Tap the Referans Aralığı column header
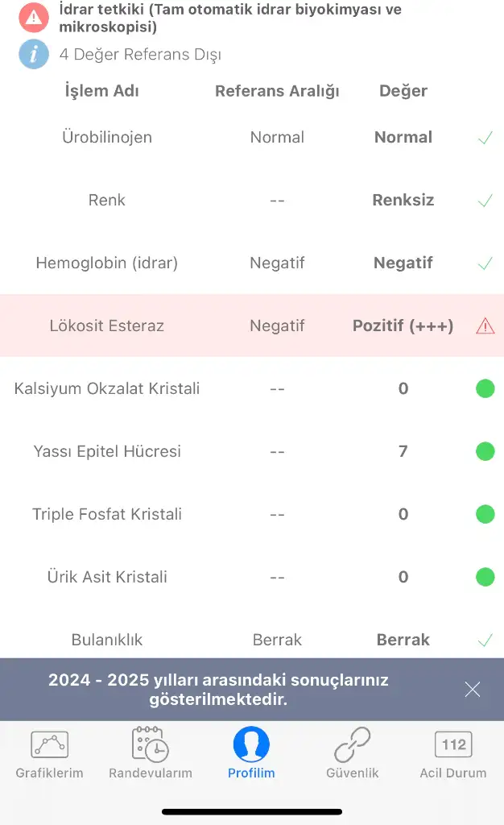This screenshot has height=825, width=504. (277, 91)
